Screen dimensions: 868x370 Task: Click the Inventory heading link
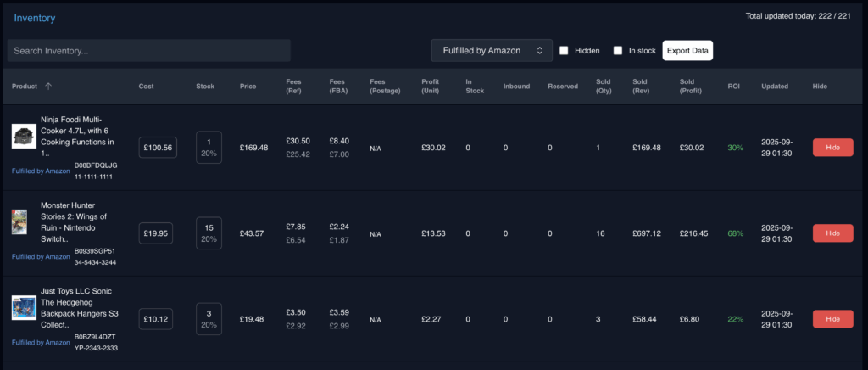pos(35,18)
